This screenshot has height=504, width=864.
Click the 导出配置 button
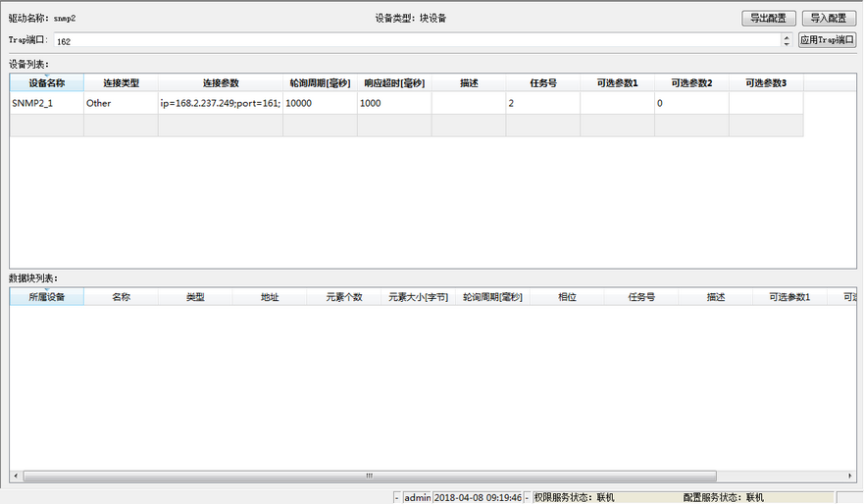point(769,18)
